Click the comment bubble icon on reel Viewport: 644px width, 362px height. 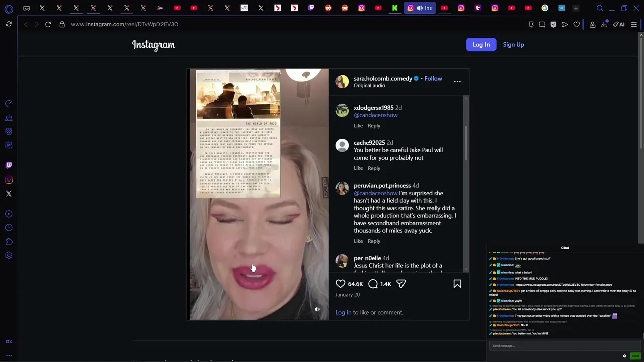[x=373, y=284]
